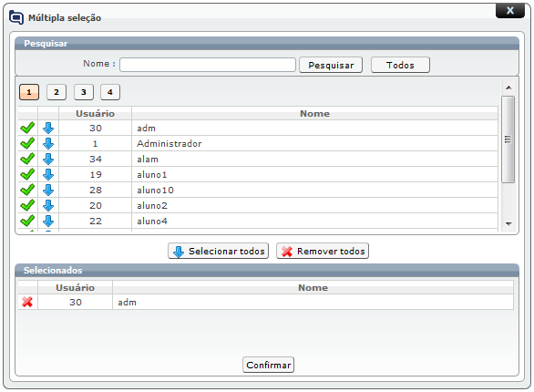The image size is (534, 392).
Task: Click the scrollbar up arrow in user list
Action: (508, 88)
